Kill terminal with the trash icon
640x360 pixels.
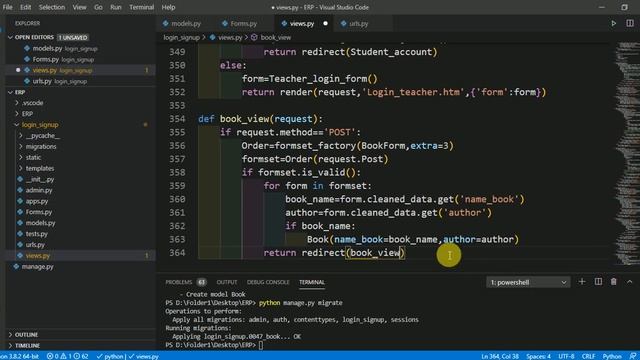tap(613, 282)
